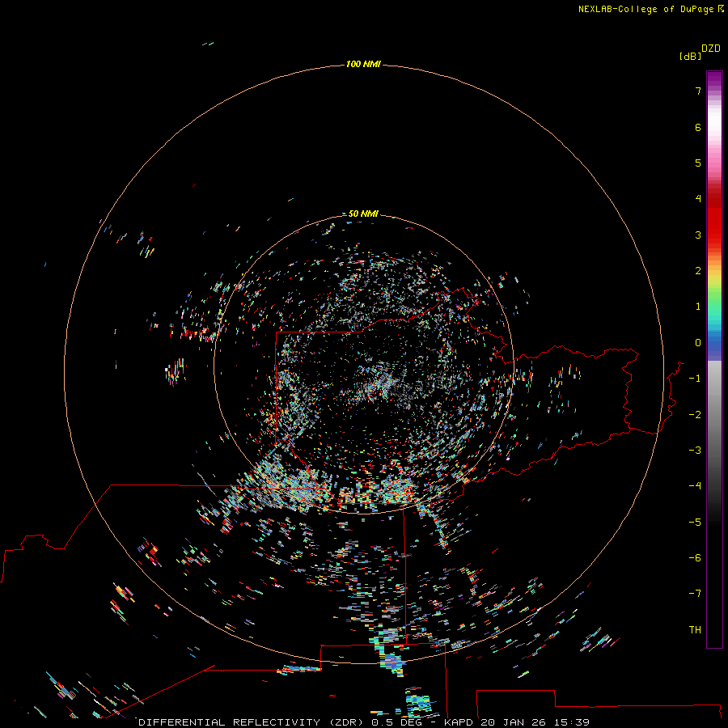Click the -5 dB value on the scale
Image resolution: width=728 pixels, height=728 pixels.
click(695, 523)
